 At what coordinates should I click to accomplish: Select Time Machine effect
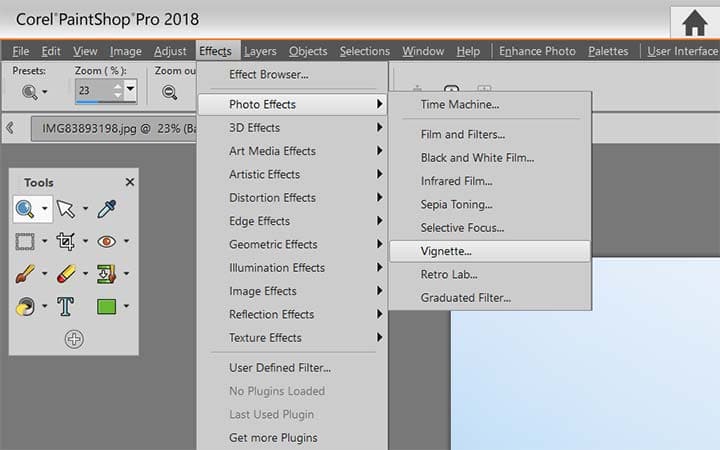490,105
